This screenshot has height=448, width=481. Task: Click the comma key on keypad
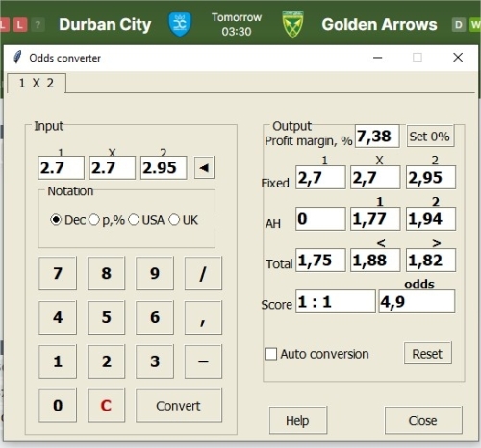pyautogui.click(x=203, y=317)
